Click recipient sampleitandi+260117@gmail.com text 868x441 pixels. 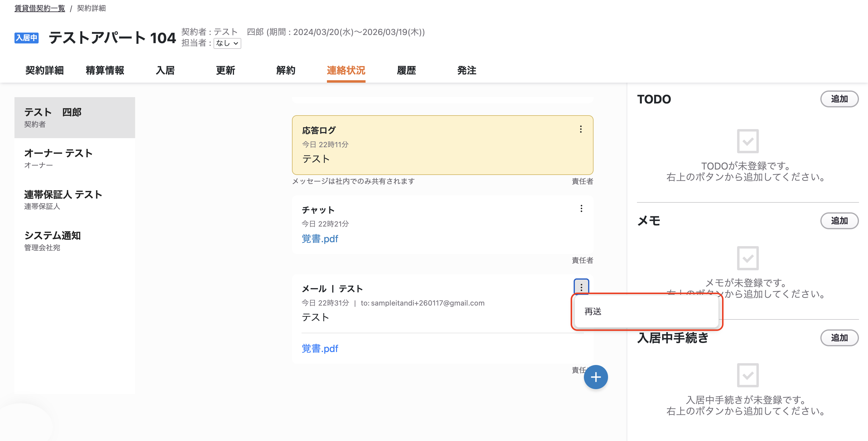click(428, 303)
